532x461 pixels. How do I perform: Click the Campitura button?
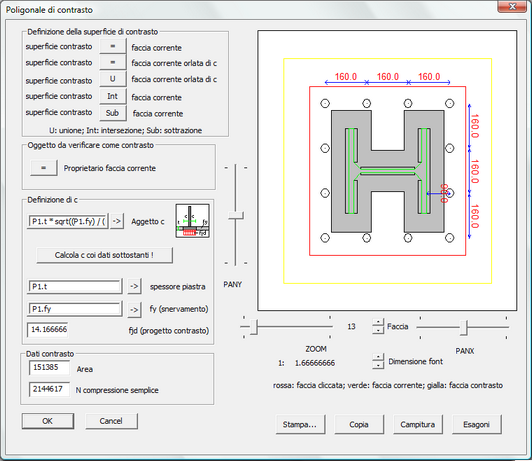pyautogui.click(x=418, y=424)
